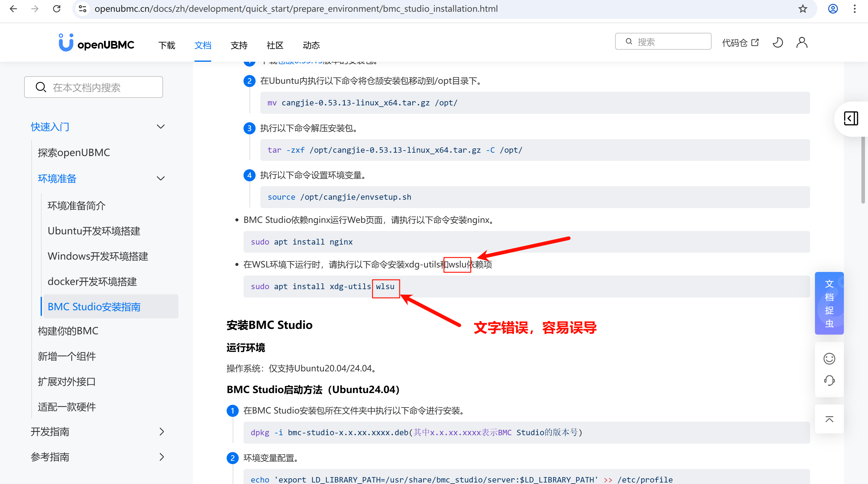Open site permissions icon beside the URL
Viewport: 868px width, 484px height.
click(82, 9)
